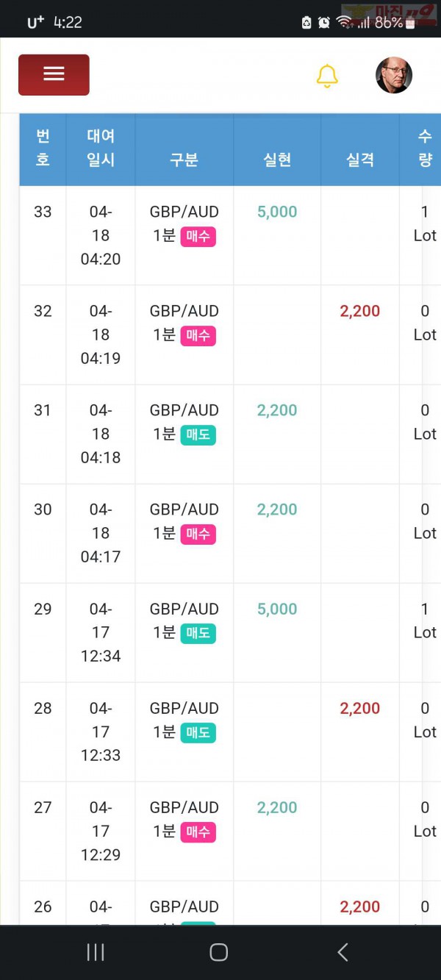The image size is (441, 980).
Task: Select row number 30 cell
Action: tap(43, 534)
